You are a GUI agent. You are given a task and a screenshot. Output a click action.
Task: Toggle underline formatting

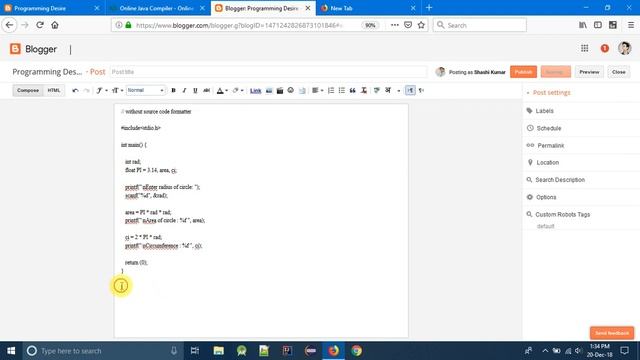pos(195,91)
